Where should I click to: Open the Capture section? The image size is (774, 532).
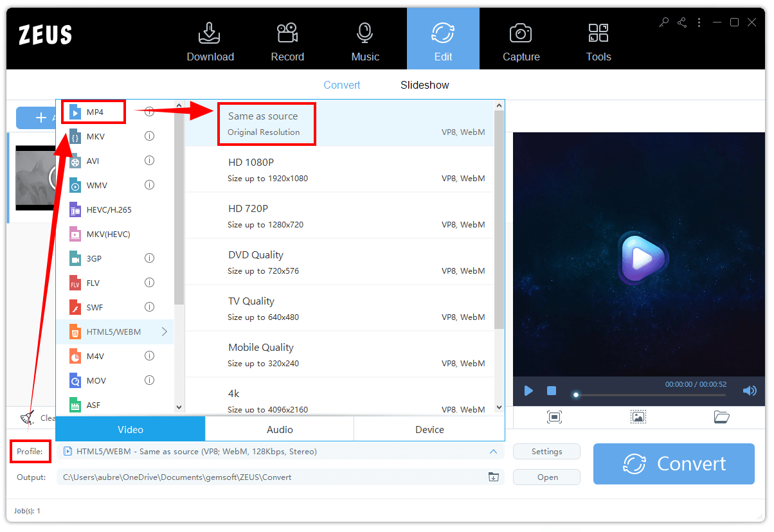[x=521, y=41]
